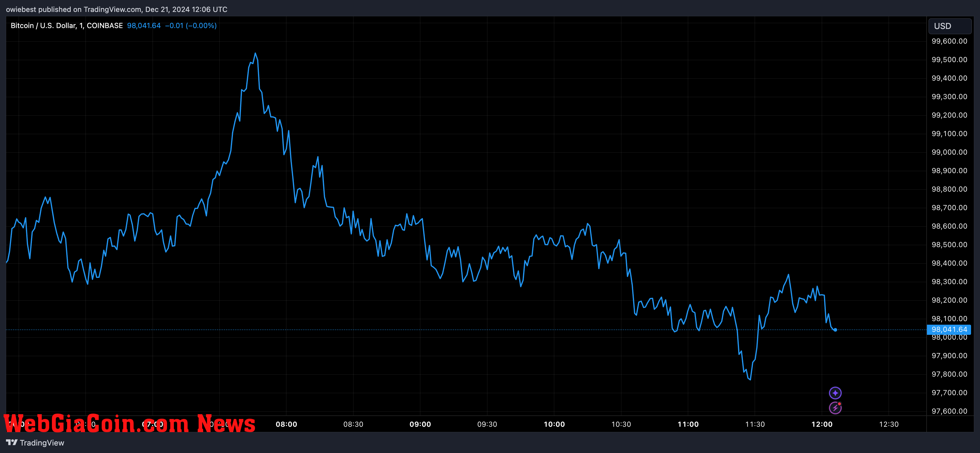
Task: Click the 98,700.00 price axis label
Action: point(949,207)
